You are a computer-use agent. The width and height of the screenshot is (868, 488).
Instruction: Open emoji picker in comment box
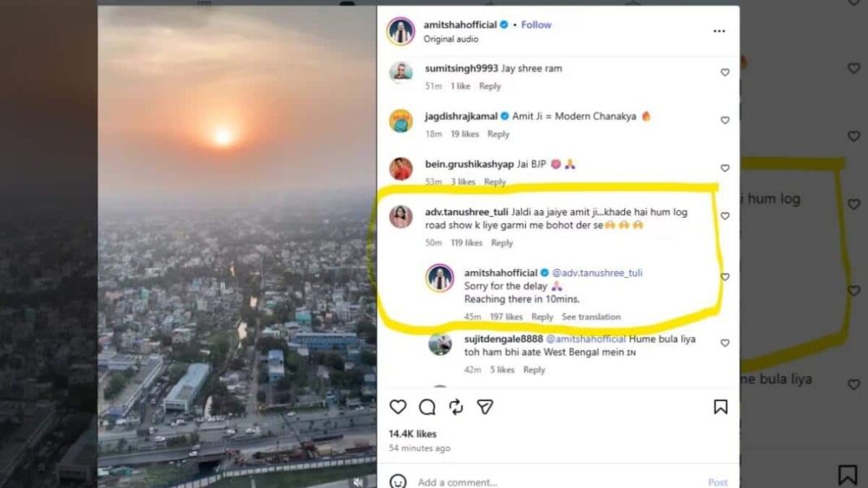[398, 482]
